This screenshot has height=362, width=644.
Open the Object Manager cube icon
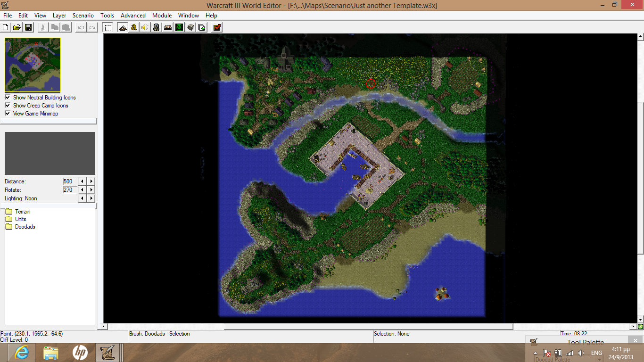coord(190,27)
